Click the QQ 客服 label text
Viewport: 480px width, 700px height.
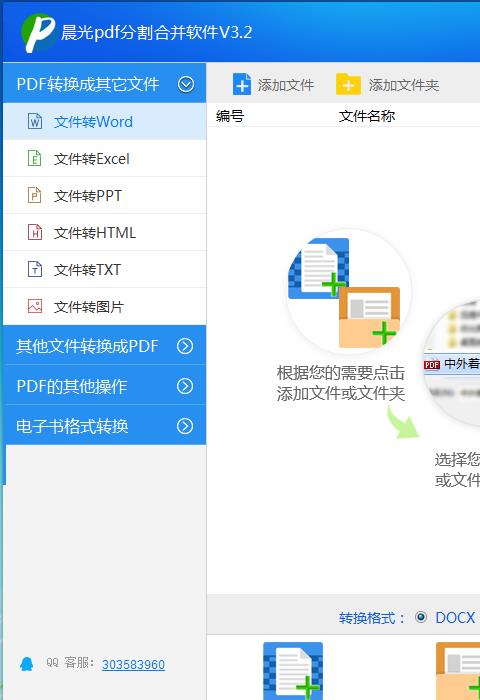(x=70, y=662)
